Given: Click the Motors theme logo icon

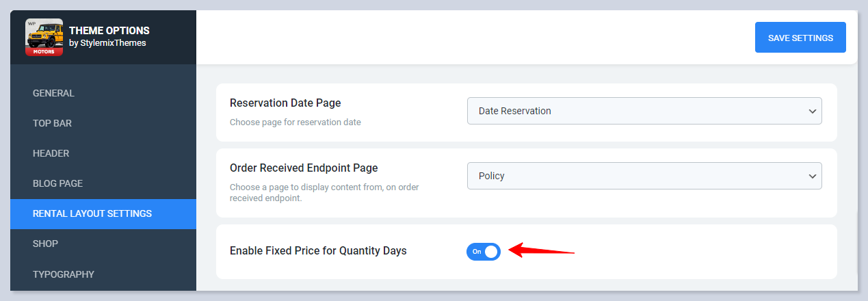Looking at the screenshot, I should [x=44, y=37].
